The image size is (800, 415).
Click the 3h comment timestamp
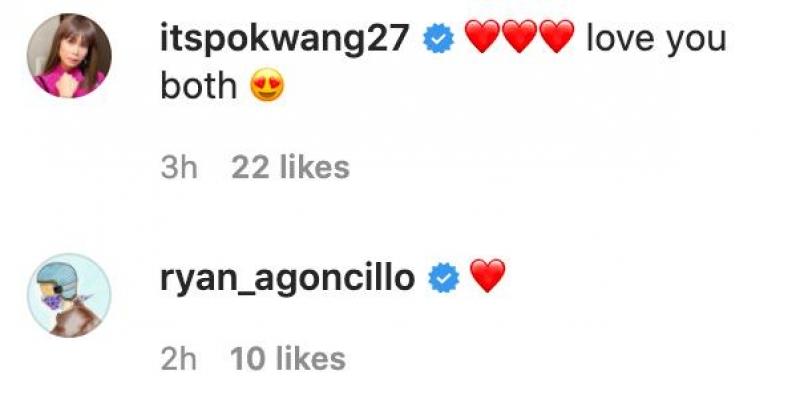click(179, 167)
